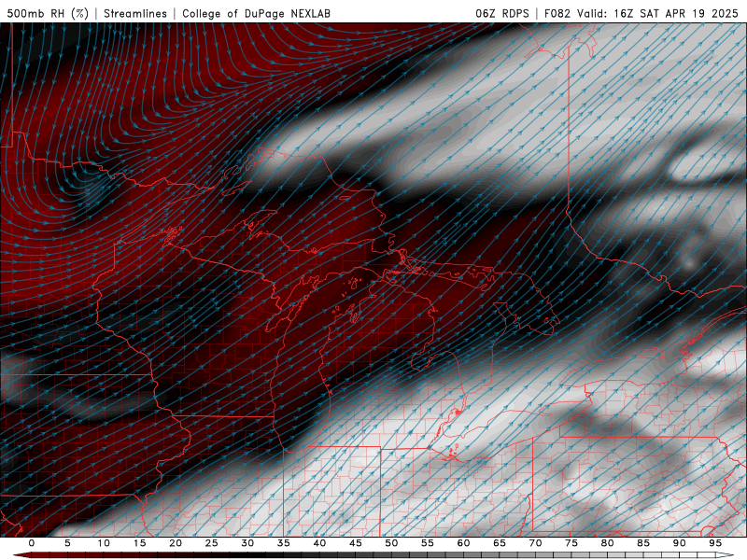Click the "10" value on the color scale

click(104, 543)
